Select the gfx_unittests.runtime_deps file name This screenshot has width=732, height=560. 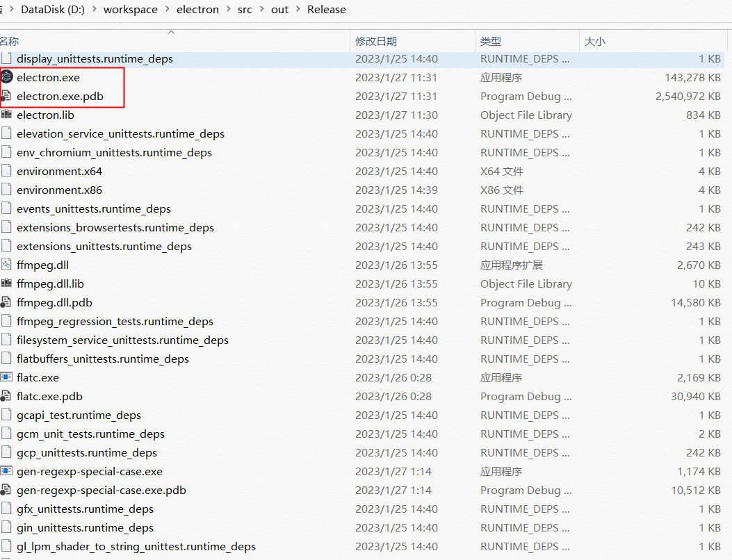[x=85, y=509]
